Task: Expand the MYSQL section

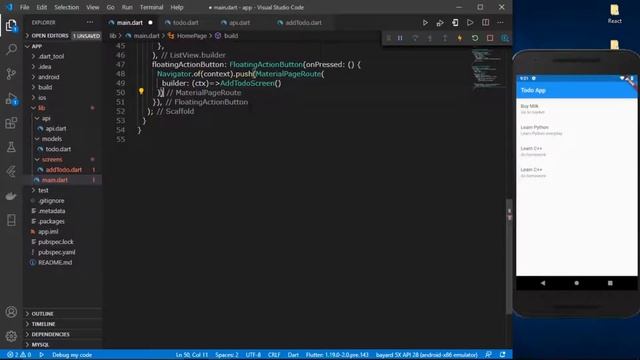Action: [x=62, y=345]
